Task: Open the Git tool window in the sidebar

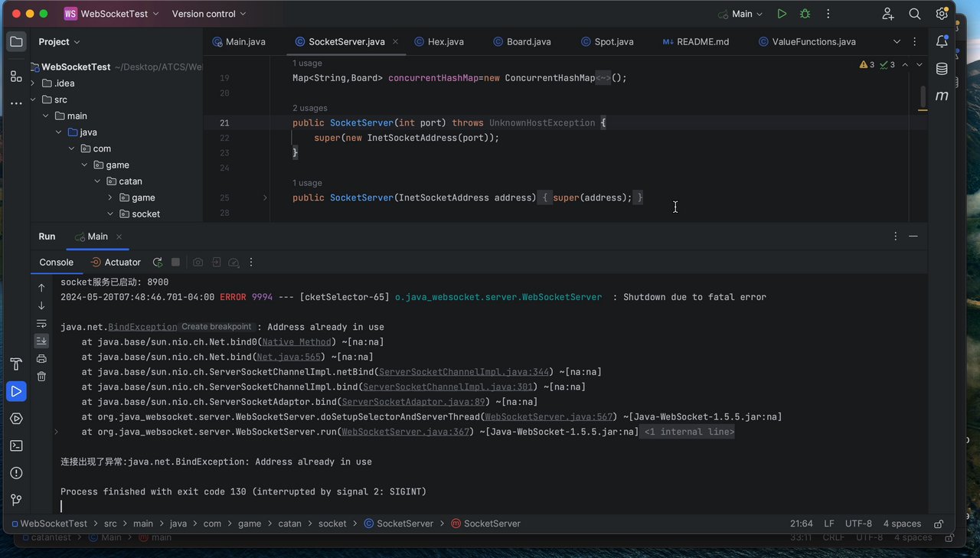Action: [x=16, y=500]
